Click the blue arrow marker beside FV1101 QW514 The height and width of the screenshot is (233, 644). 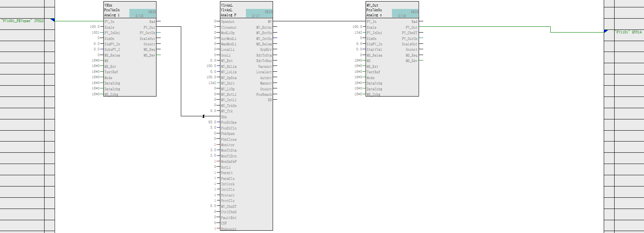tap(606, 31)
